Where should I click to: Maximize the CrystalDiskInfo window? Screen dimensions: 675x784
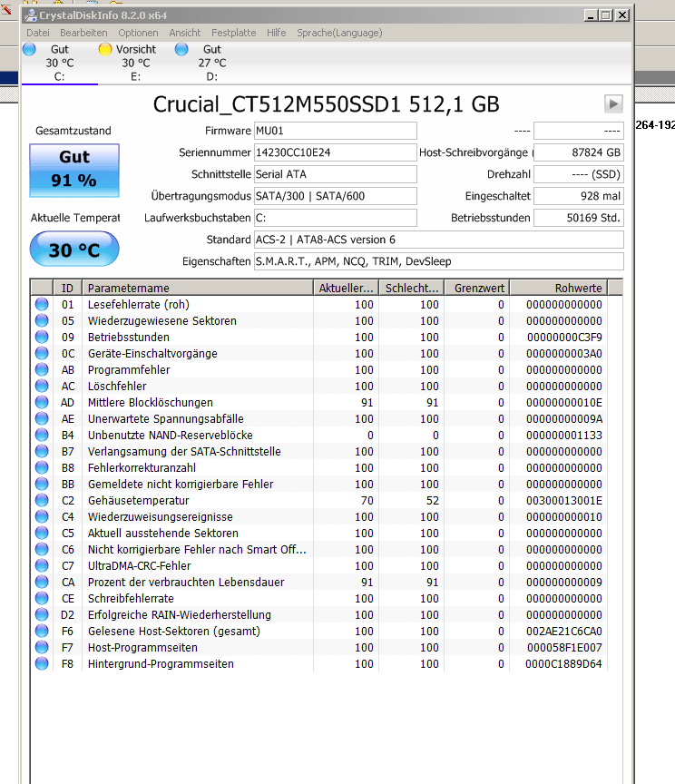[x=606, y=15]
